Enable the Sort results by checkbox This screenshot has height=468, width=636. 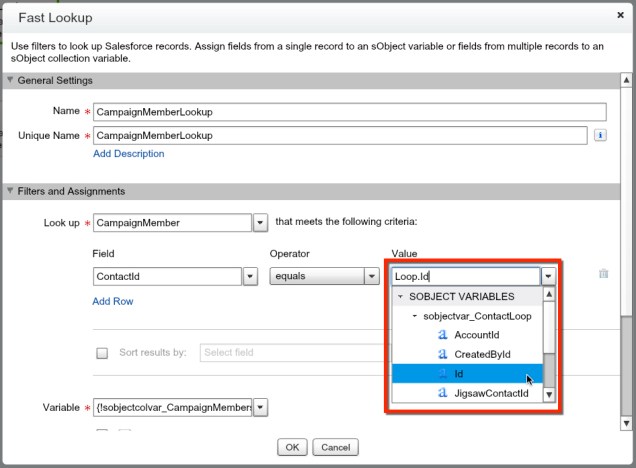click(101, 353)
